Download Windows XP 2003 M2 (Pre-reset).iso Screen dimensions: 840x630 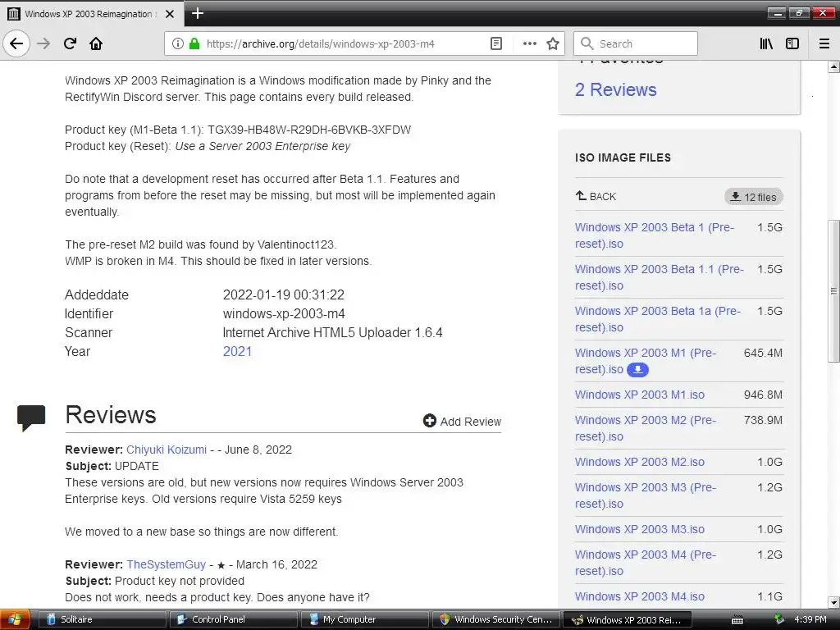point(646,428)
